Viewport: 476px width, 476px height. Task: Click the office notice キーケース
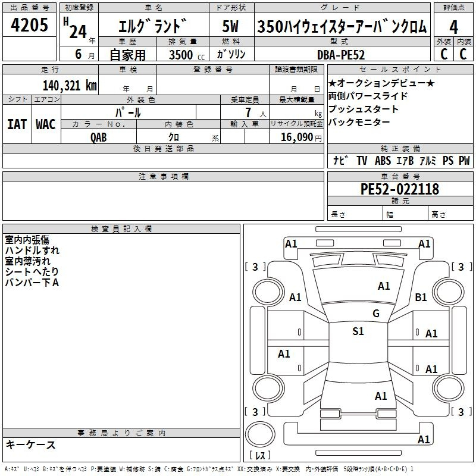pyautogui.click(x=30, y=444)
